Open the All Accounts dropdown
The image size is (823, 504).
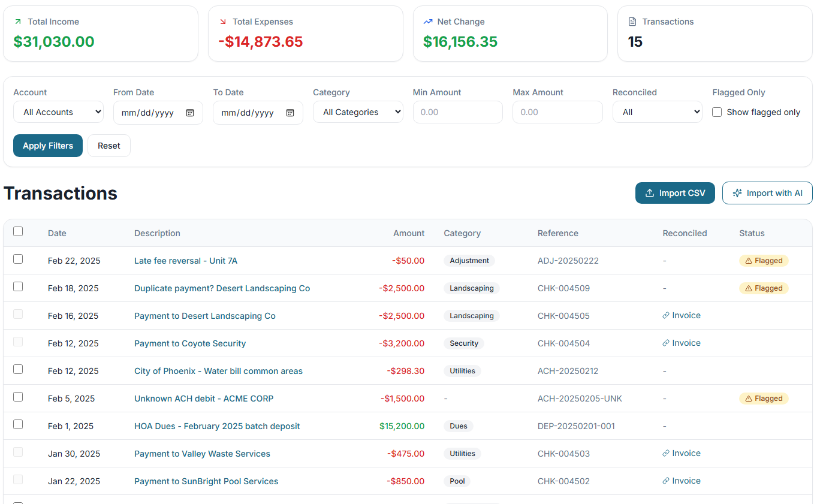[58, 112]
